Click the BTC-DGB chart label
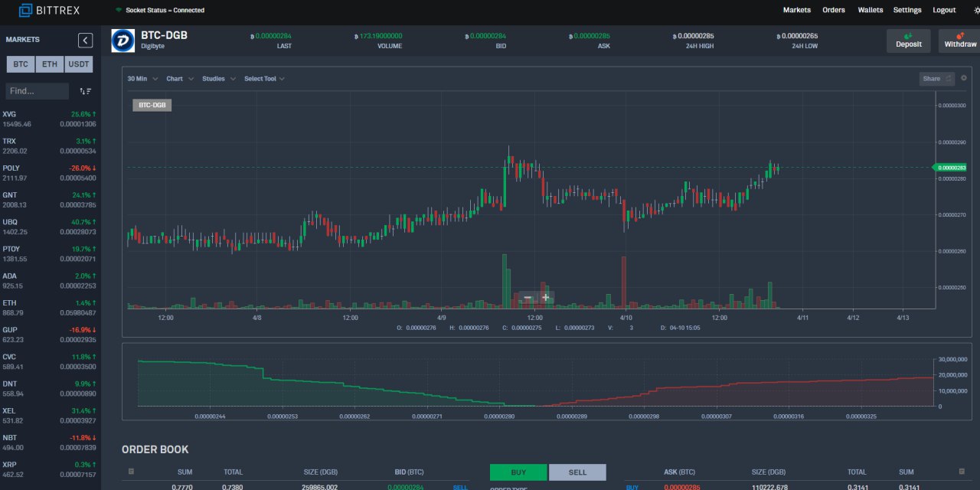980x490 pixels. 152,105
